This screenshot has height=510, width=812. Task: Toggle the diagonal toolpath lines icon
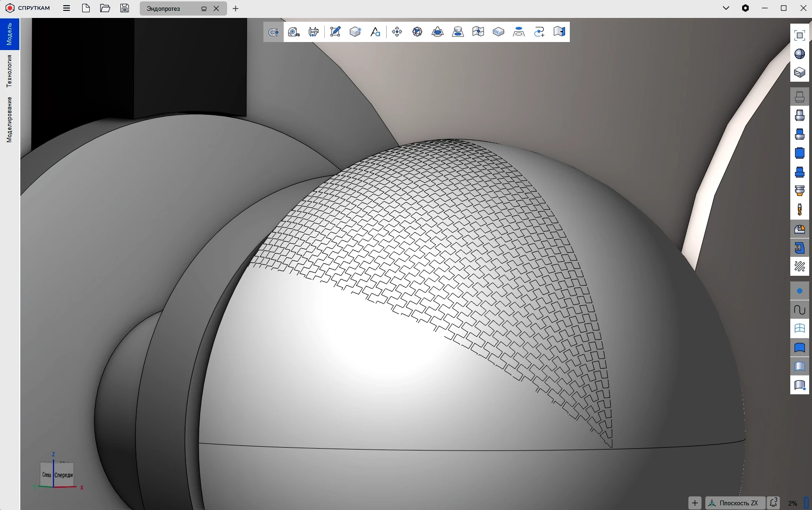[x=800, y=267]
